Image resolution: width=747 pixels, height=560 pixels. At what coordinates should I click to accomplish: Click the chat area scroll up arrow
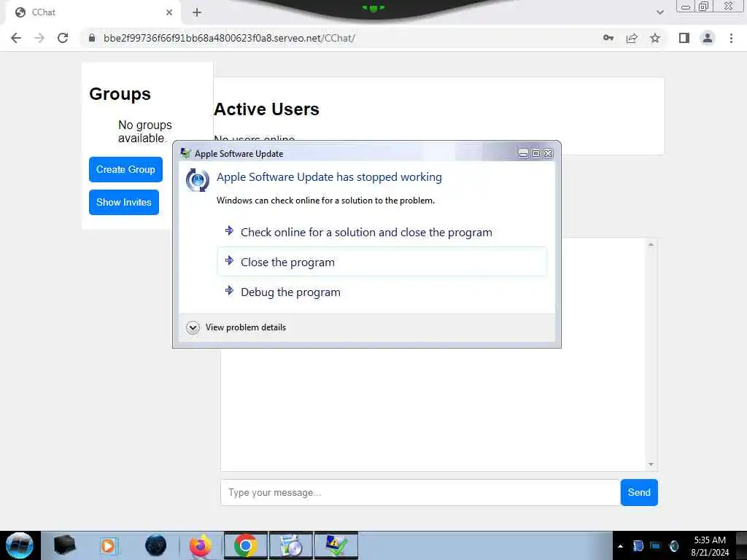651,245
